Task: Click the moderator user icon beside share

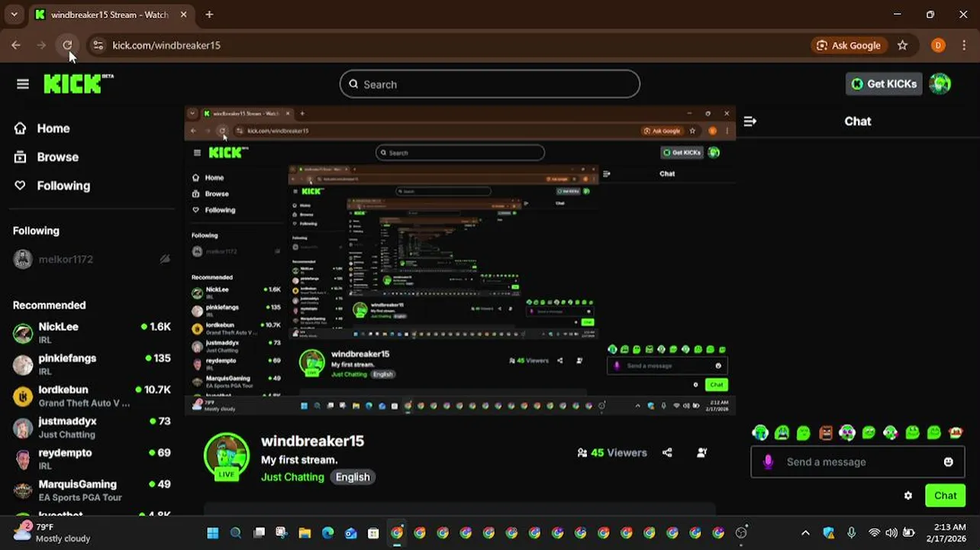Action: click(702, 452)
